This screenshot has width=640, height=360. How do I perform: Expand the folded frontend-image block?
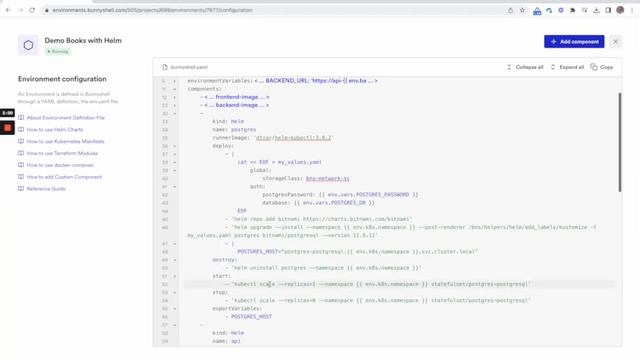coord(175,97)
